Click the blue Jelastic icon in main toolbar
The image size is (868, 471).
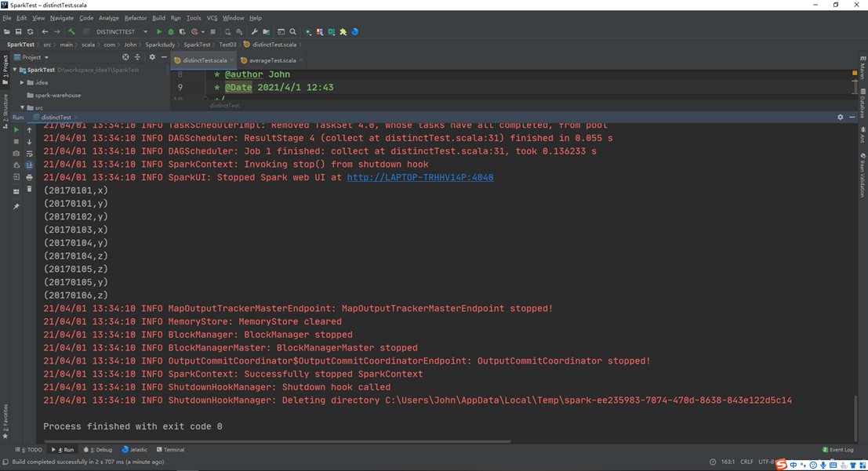tap(355, 32)
